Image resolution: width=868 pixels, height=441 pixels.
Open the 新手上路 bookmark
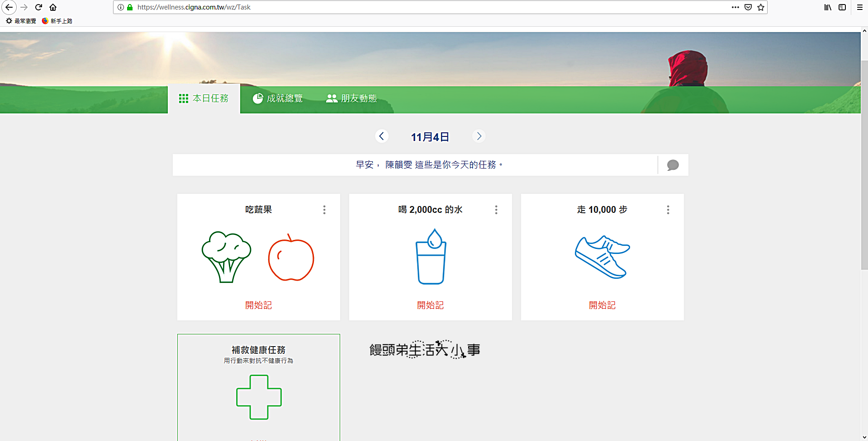coord(57,21)
